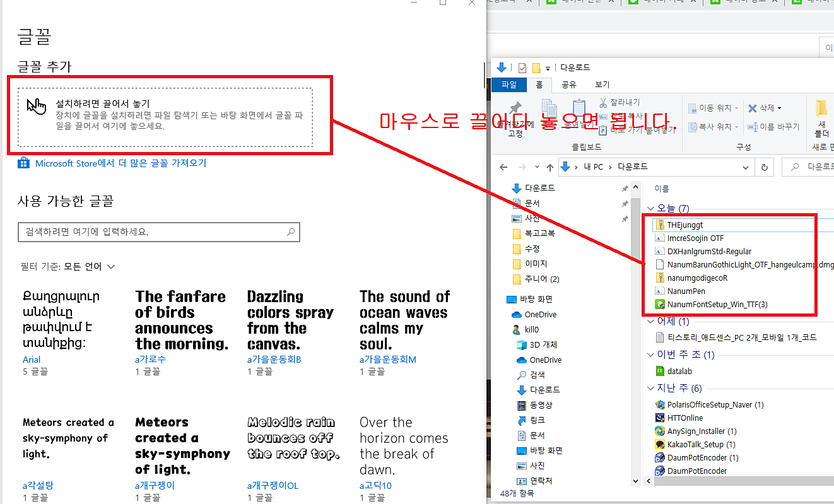Select the a가을운동회M font link
The image size is (834, 504).
(388, 360)
